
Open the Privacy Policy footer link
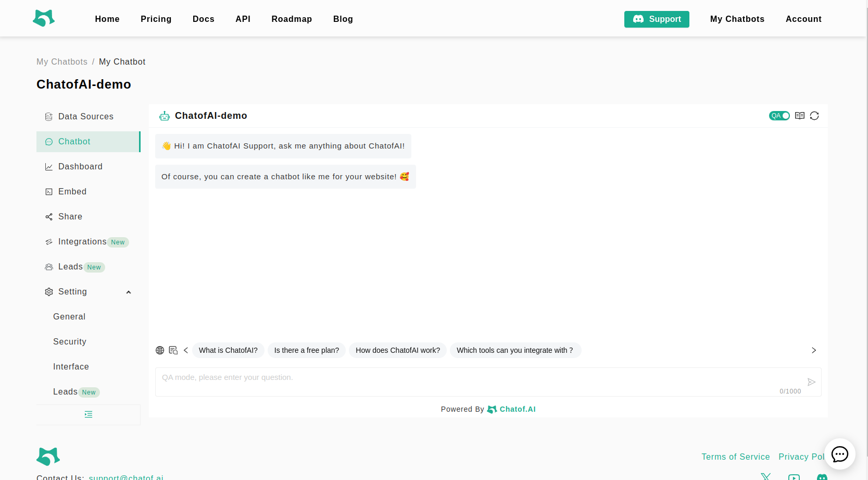coord(801,457)
